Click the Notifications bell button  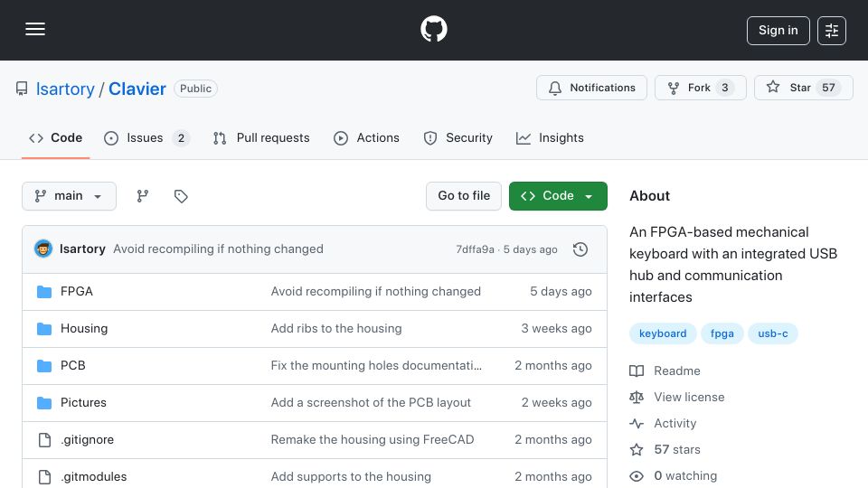pyautogui.click(x=591, y=88)
